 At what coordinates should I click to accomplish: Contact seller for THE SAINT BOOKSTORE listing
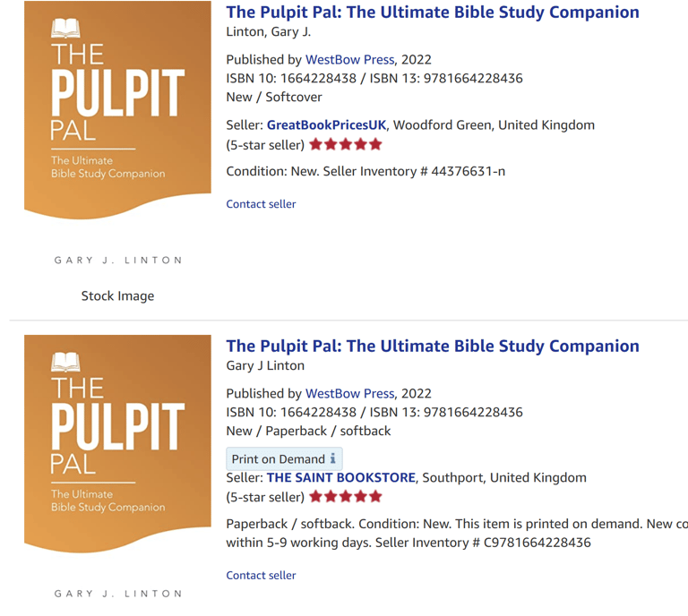tap(261, 576)
